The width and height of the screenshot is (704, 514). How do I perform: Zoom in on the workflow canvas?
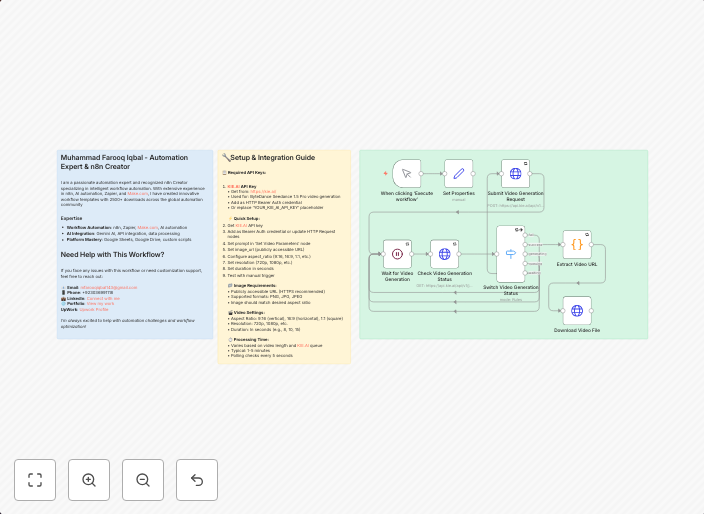[89, 480]
